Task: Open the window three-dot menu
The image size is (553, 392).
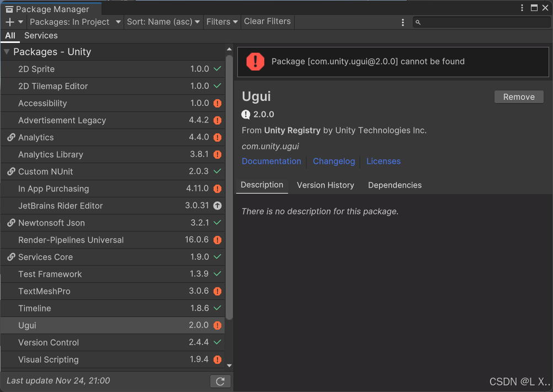Action: point(522,8)
